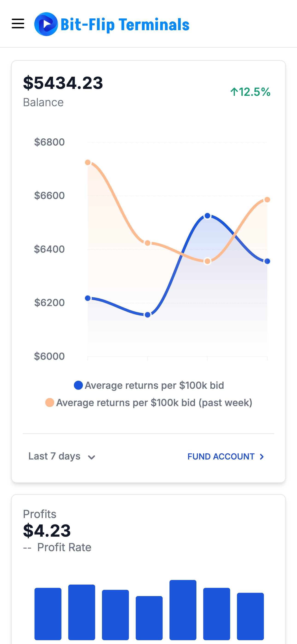This screenshot has height=644, width=297.
Task: Click the arrow icon next to FUND ACCOUNT
Action: click(262, 457)
